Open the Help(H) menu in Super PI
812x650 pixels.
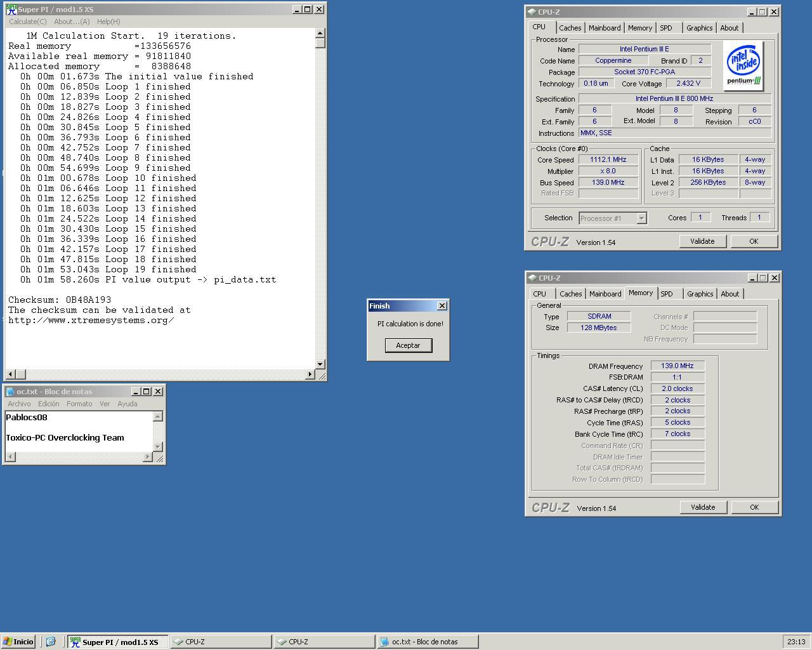pos(108,22)
